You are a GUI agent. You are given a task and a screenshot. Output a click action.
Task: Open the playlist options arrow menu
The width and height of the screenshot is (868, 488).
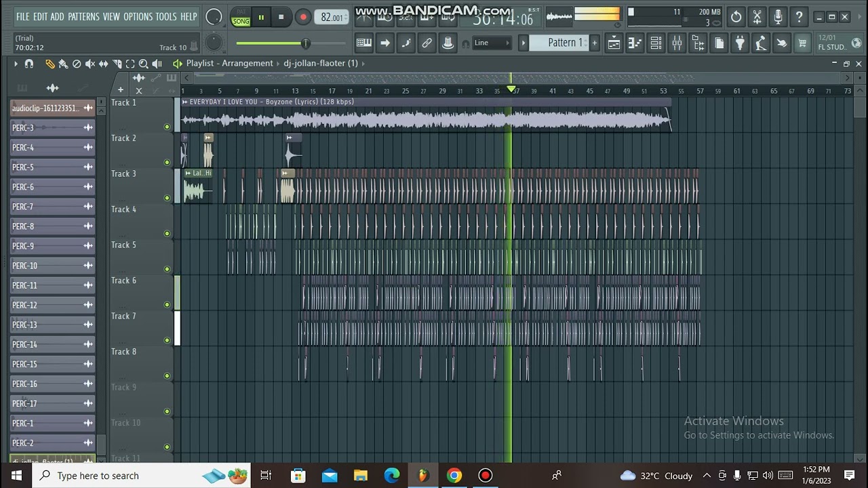point(16,64)
